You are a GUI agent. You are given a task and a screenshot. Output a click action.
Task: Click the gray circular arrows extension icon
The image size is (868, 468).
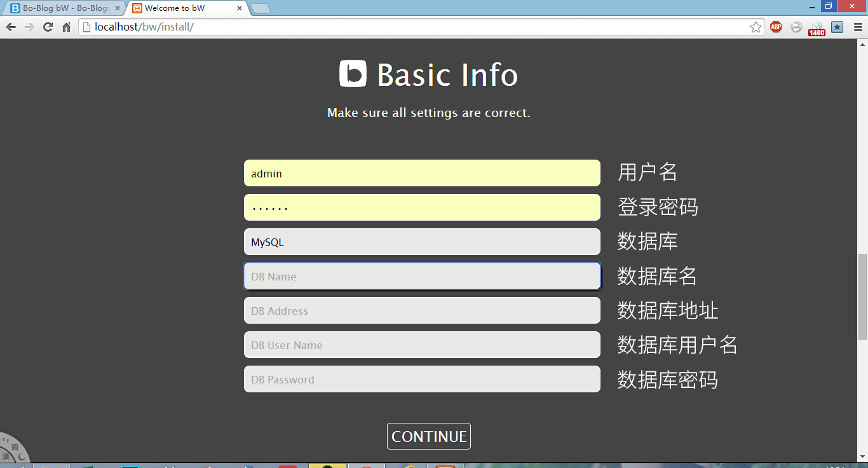(x=796, y=27)
